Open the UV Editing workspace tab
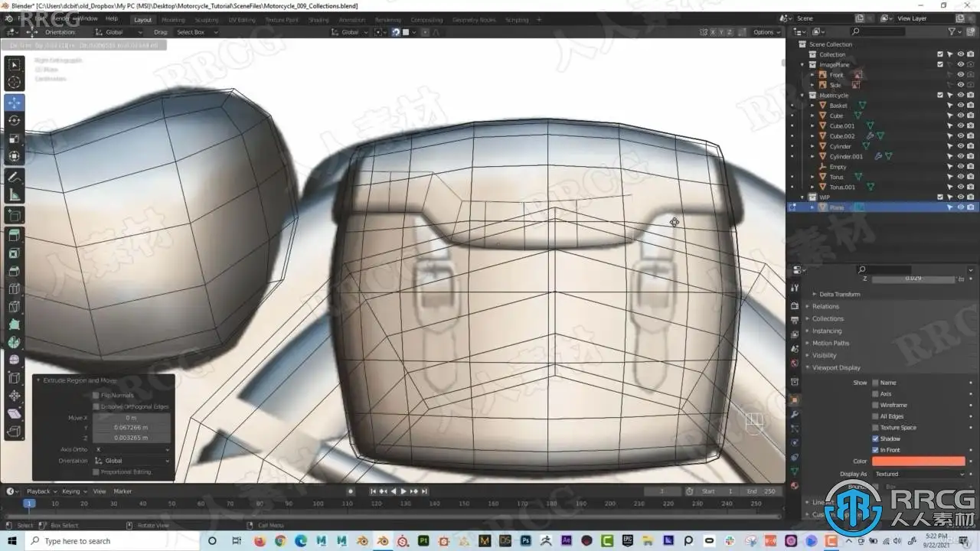 click(242, 20)
